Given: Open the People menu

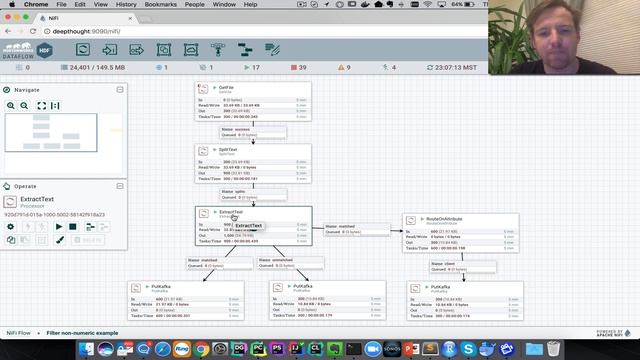Looking at the screenshot, I should click(194, 4).
